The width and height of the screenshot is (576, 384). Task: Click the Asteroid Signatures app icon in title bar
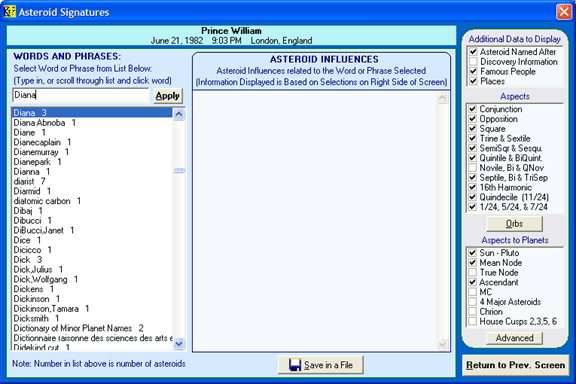pyautogui.click(x=10, y=12)
